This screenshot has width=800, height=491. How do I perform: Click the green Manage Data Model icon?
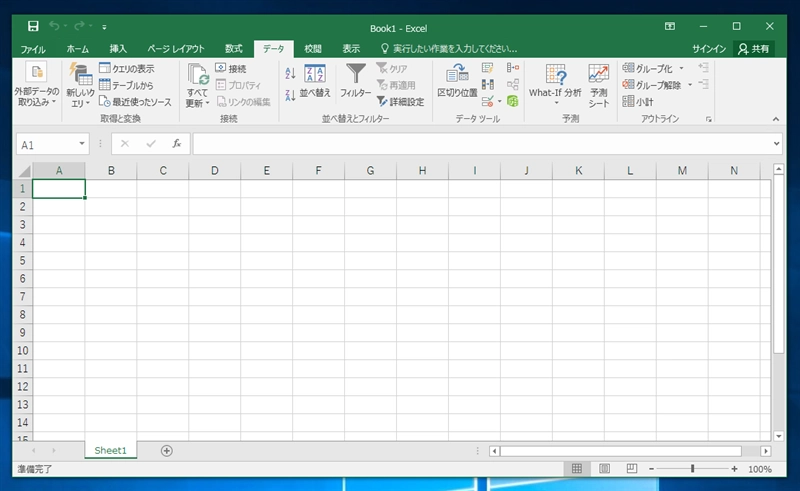513,101
